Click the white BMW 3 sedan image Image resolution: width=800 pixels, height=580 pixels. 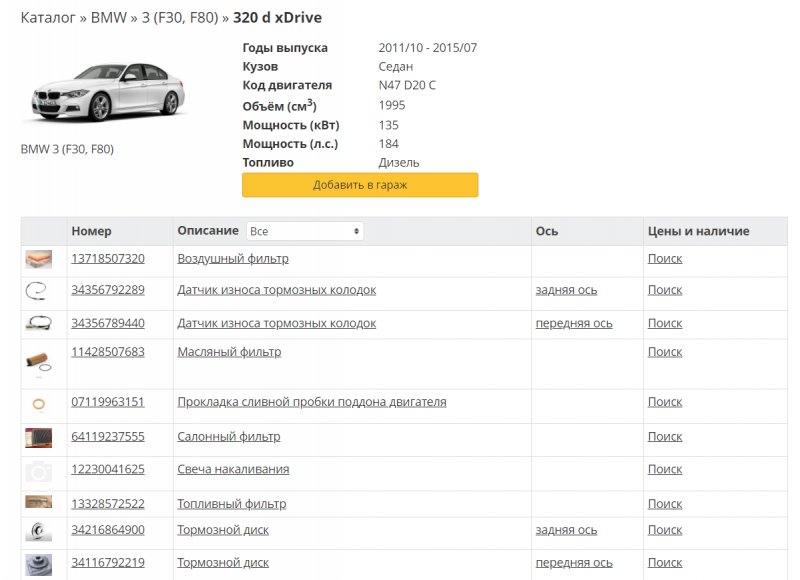[108, 92]
